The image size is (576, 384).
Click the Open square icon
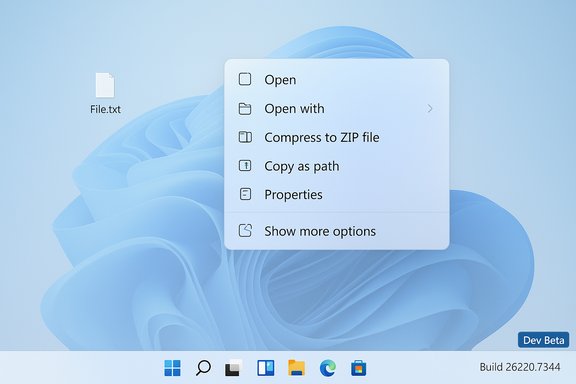pos(245,79)
